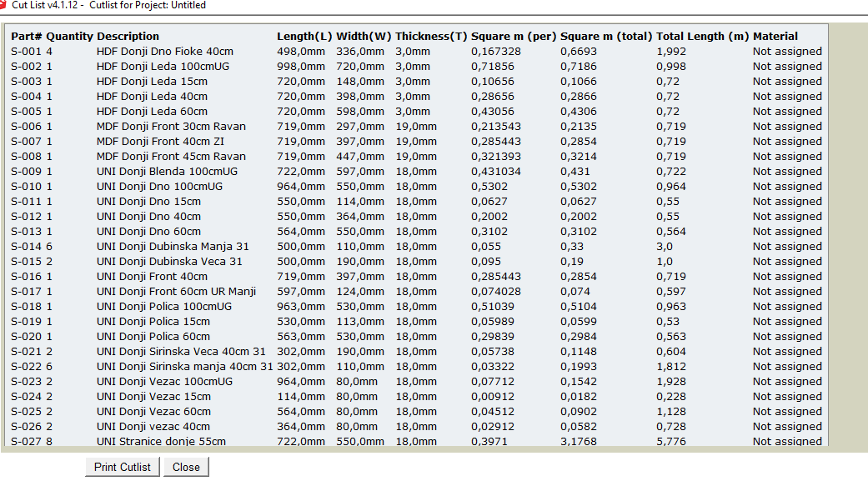Click 'Not assigned' material in S-010 row
868x491 pixels.
click(x=787, y=186)
